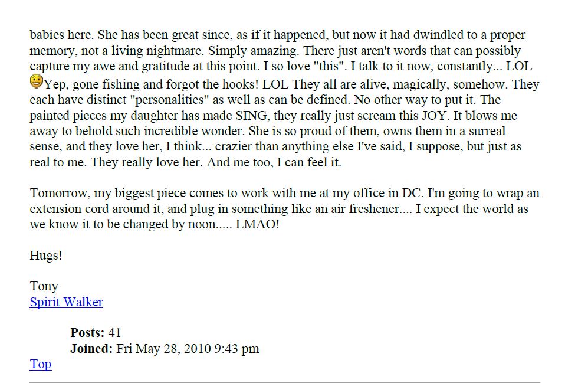Click the word Tomorrow starting second paragraph
The height and width of the screenshot is (383, 588).
pyautogui.click(x=60, y=193)
